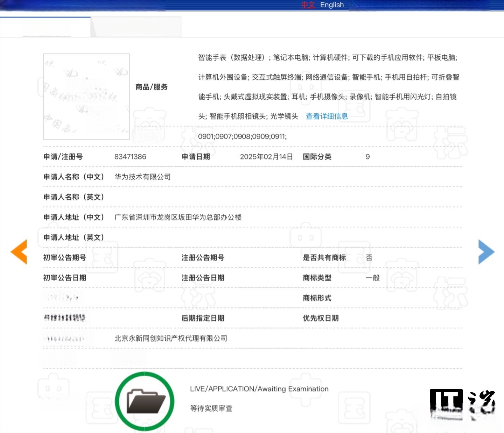Switch language to 中文
Screen dimensions: 504x433
click(308, 5)
